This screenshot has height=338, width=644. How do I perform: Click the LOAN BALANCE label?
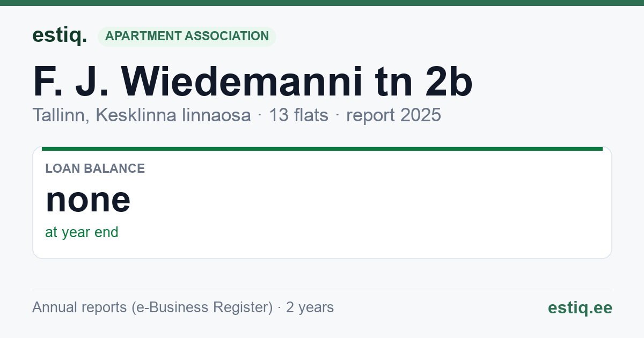pos(95,168)
